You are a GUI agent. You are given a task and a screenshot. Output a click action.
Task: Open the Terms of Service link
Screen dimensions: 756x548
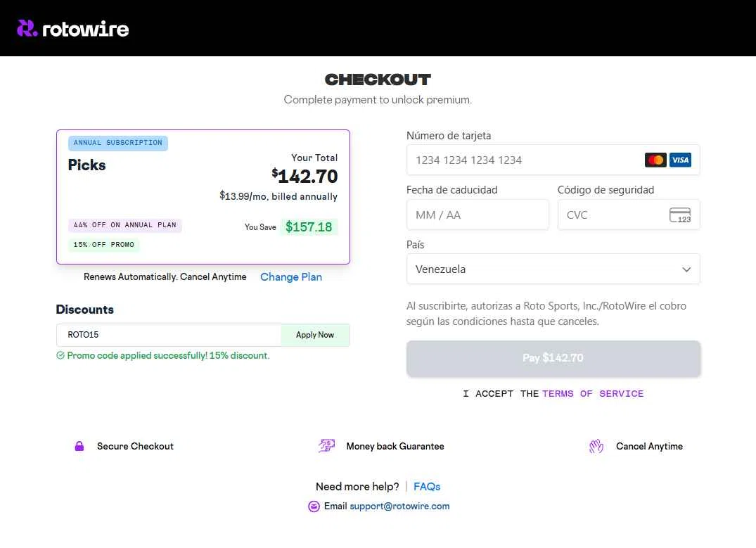(x=593, y=394)
